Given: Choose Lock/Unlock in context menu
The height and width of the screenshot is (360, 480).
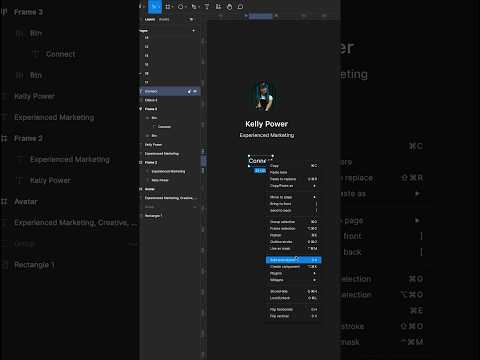Looking at the screenshot, I should [293, 298].
